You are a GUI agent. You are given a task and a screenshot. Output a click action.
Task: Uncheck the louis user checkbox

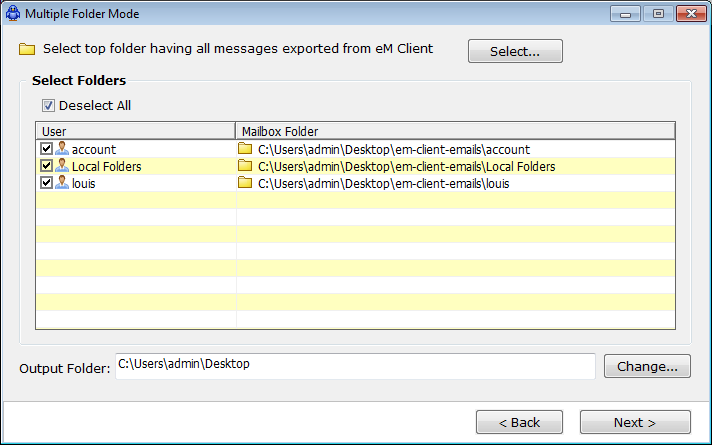[46, 183]
